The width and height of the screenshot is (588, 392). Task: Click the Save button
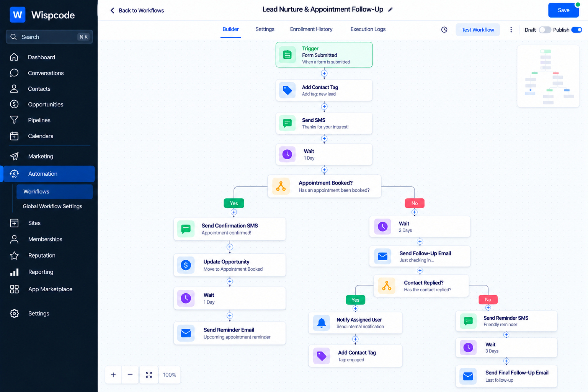click(x=563, y=10)
